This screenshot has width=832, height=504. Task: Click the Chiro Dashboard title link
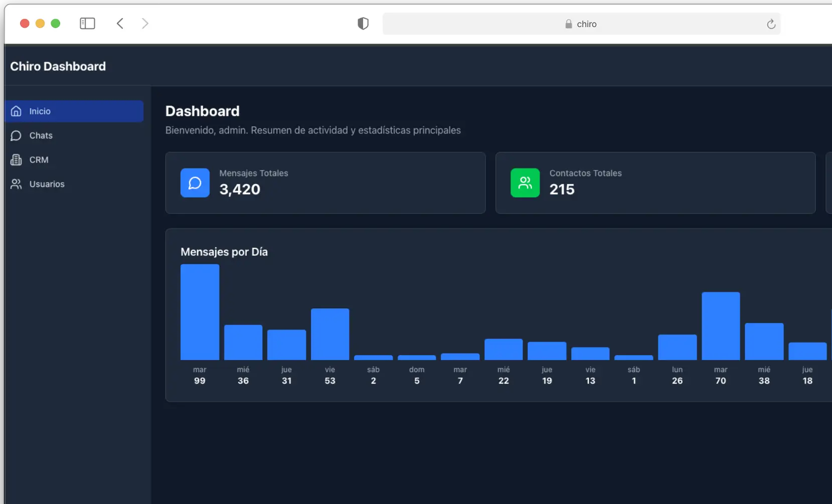click(x=58, y=66)
